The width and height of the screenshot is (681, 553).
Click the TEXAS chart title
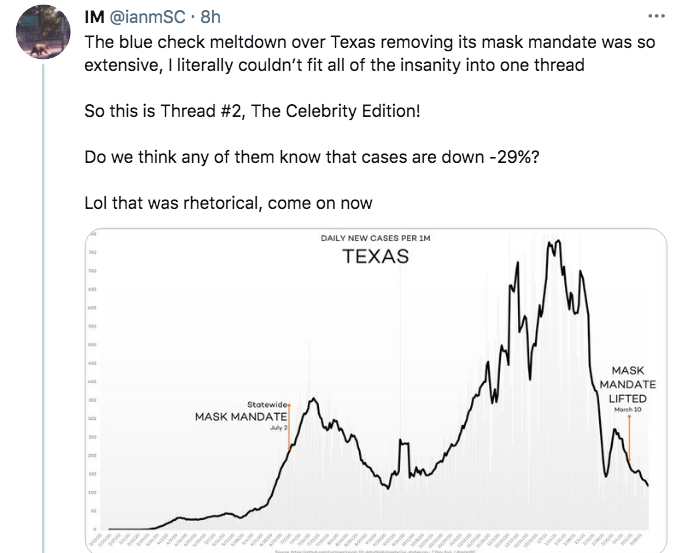point(375,257)
